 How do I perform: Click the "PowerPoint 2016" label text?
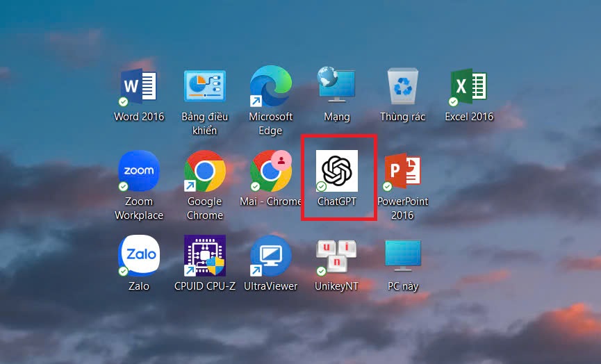point(402,208)
